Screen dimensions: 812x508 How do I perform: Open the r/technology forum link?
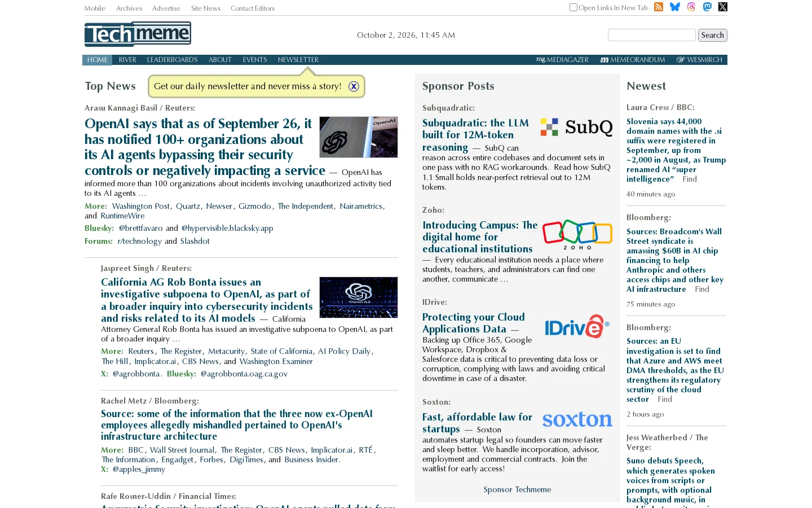pos(139,241)
